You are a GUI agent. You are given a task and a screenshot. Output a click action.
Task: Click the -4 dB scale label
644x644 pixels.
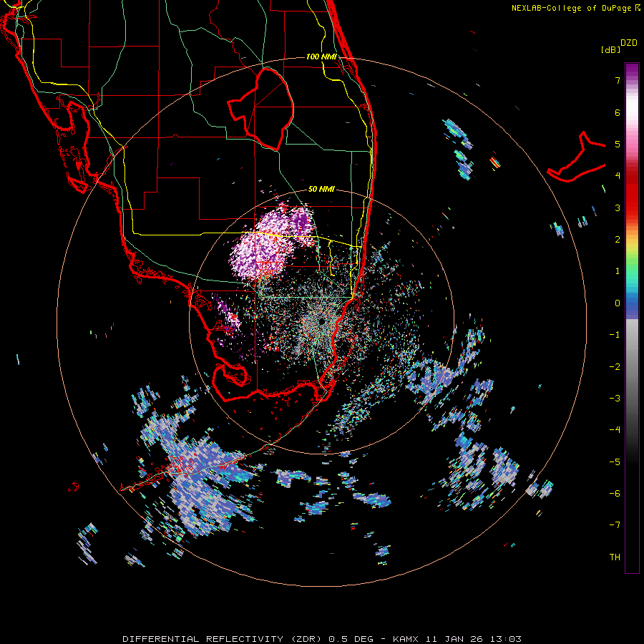click(615, 430)
